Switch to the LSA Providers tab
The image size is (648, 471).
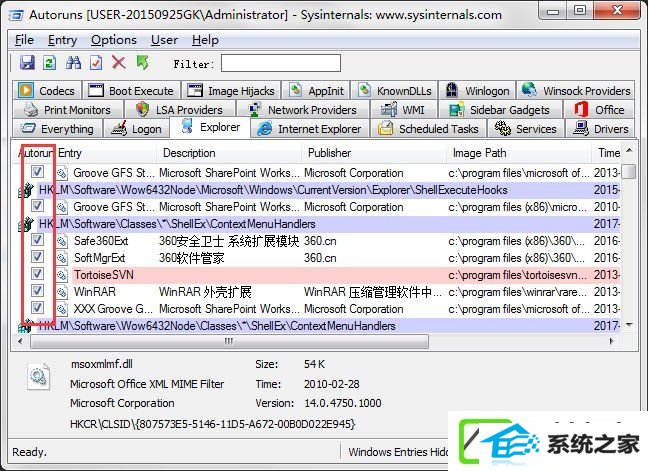[179, 110]
